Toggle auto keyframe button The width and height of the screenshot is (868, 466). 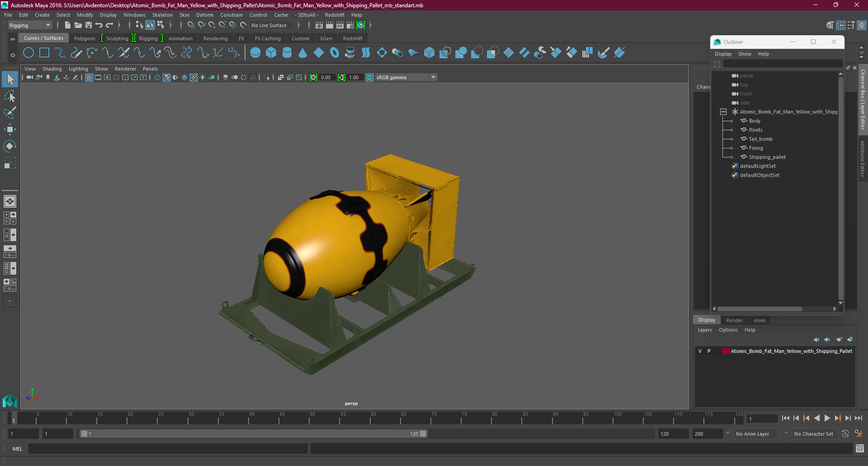click(845, 434)
